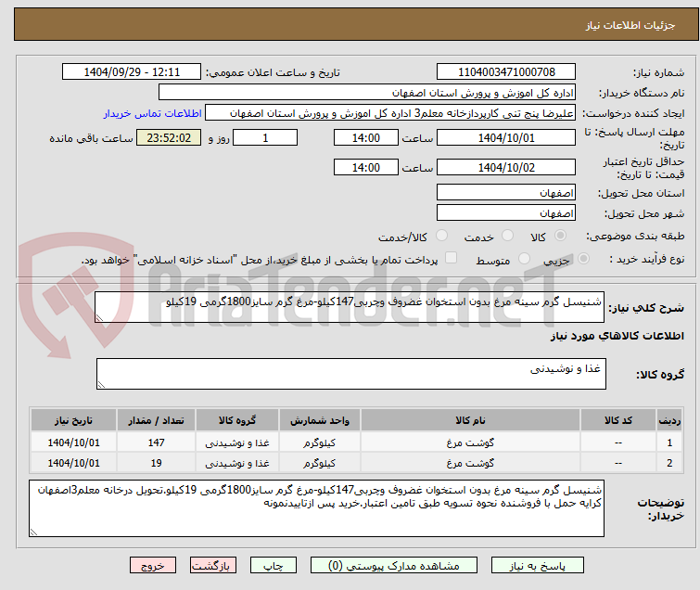Viewport: 700px width, 590px height.
Task: Toggle the اسناد خزانه اسلامی payment checkbox
Action: 452,258
